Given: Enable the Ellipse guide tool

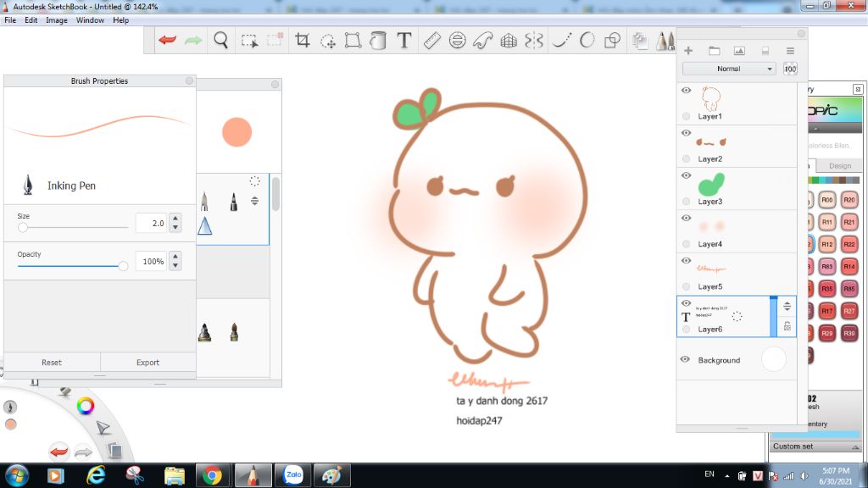Looking at the screenshot, I should pos(457,41).
